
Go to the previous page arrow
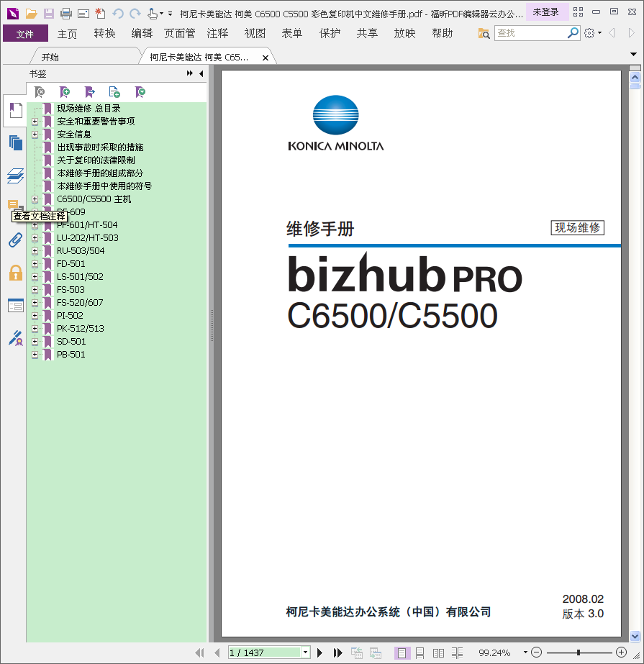tap(217, 652)
